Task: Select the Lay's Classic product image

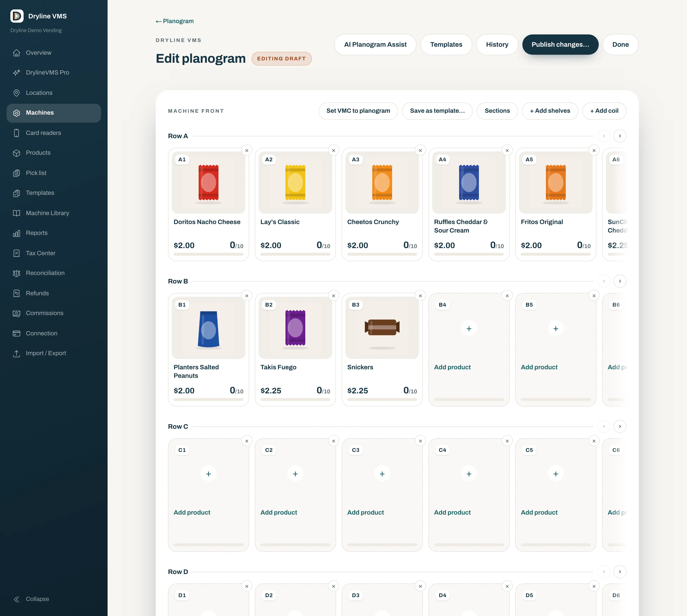Action: coord(295,183)
